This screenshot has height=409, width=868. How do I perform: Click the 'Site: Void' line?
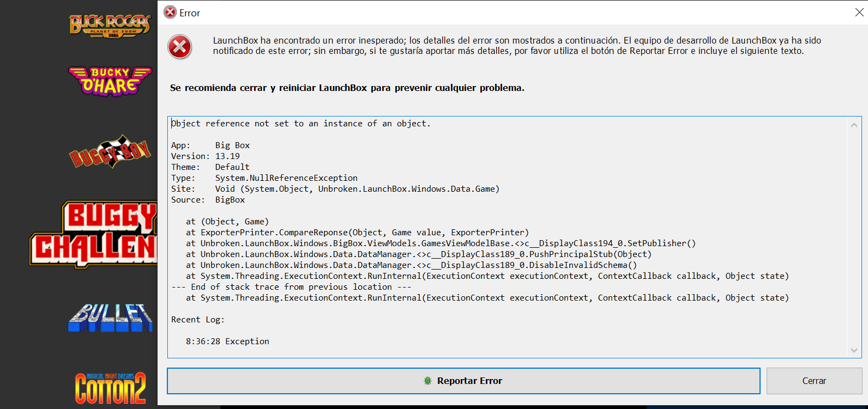(335, 189)
